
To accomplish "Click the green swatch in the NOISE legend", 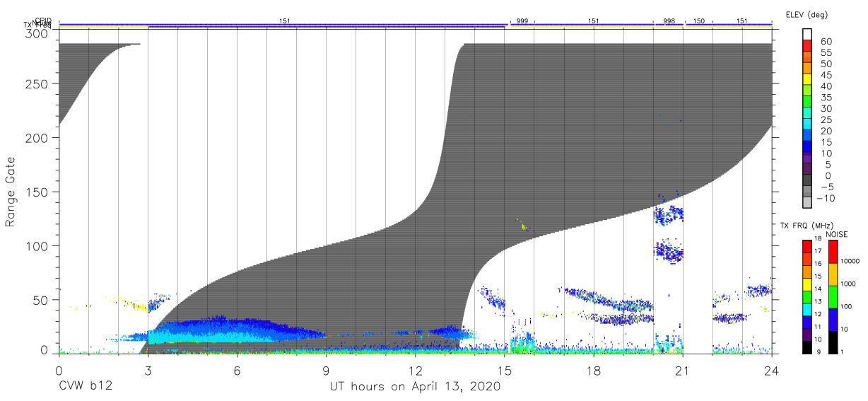I will 833,297.
